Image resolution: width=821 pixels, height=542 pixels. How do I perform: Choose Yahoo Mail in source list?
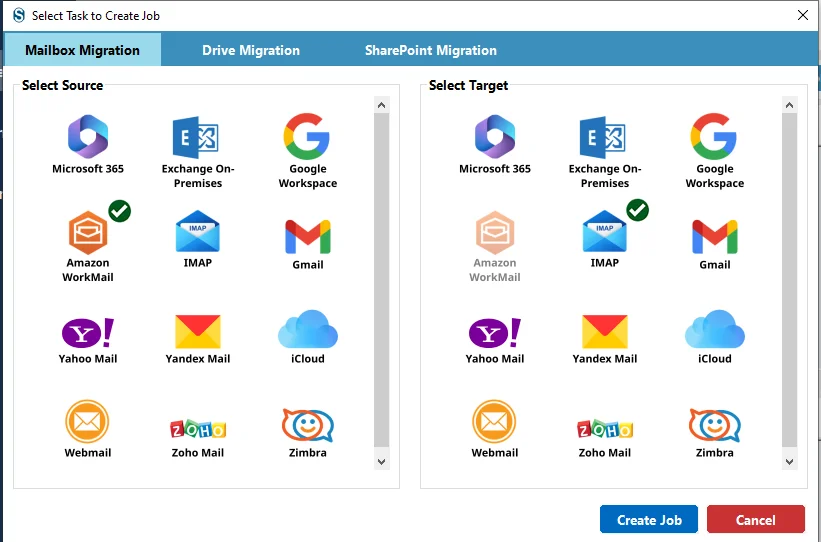[x=88, y=340]
